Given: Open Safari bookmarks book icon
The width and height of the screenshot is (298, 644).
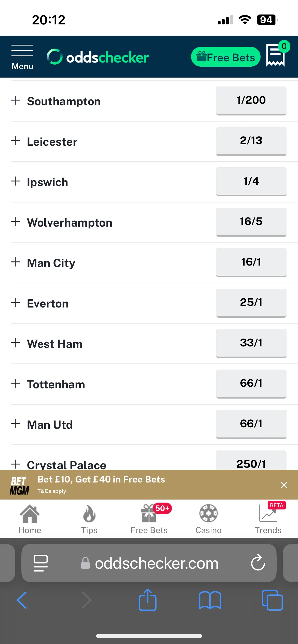Looking at the screenshot, I should click(x=210, y=600).
